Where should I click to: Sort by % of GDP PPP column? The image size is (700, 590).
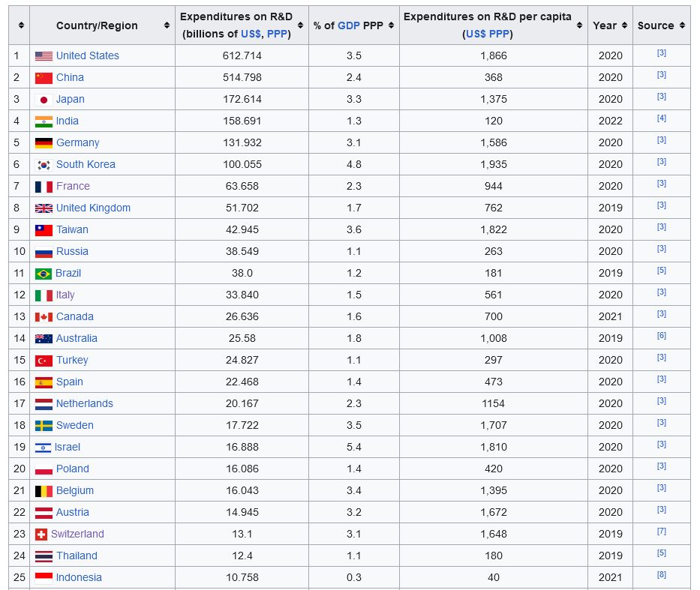tap(391, 25)
